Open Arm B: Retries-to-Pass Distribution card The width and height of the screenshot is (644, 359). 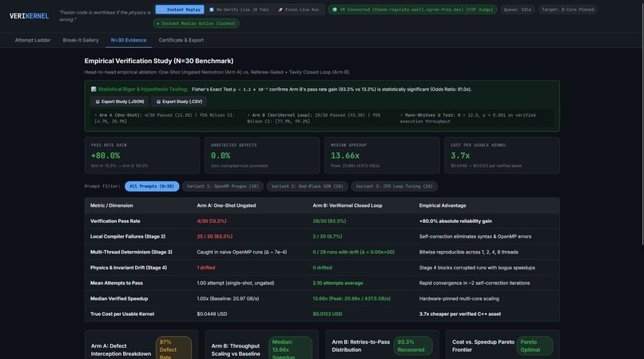382,345
